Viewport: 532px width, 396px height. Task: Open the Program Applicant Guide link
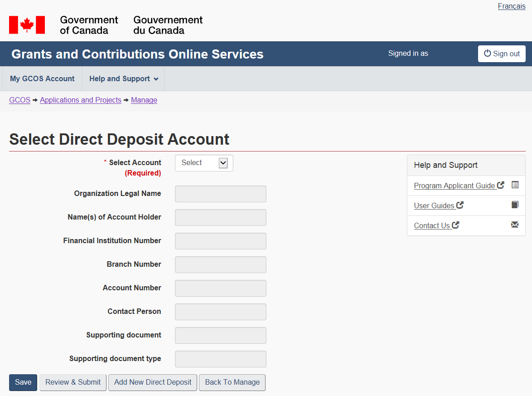(455, 186)
